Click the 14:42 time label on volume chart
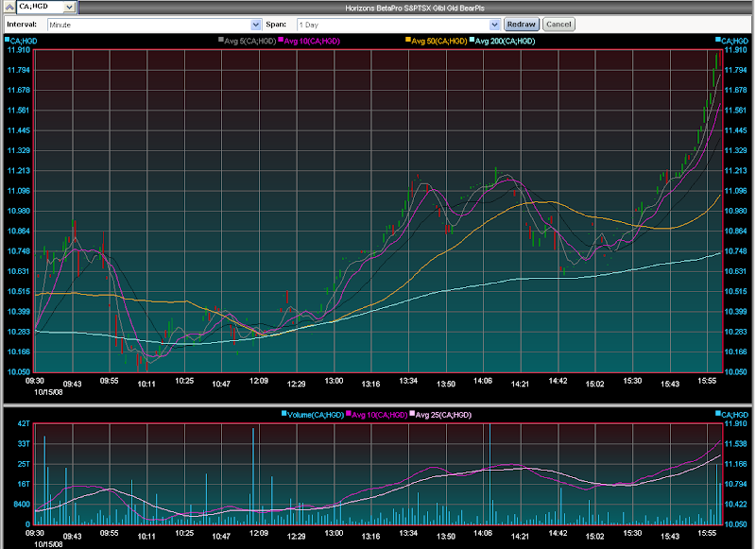Image resolution: width=756 pixels, height=549 pixels. pyautogui.click(x=558, y=533)
